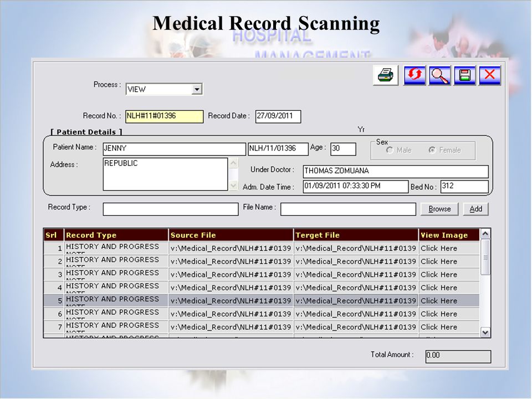
Task: Click the Total Amount field
Action: coord(458,356)
